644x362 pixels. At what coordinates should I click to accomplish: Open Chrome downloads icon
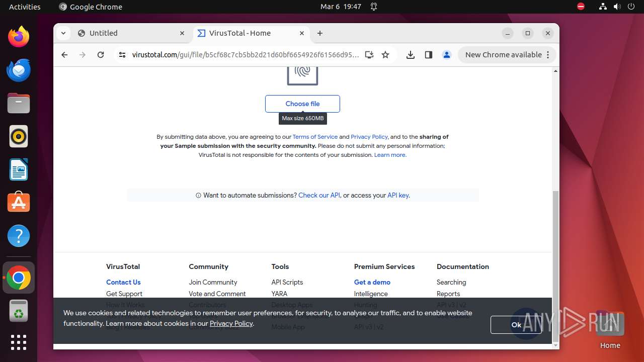pyautogui.click(x=411, y=55)
